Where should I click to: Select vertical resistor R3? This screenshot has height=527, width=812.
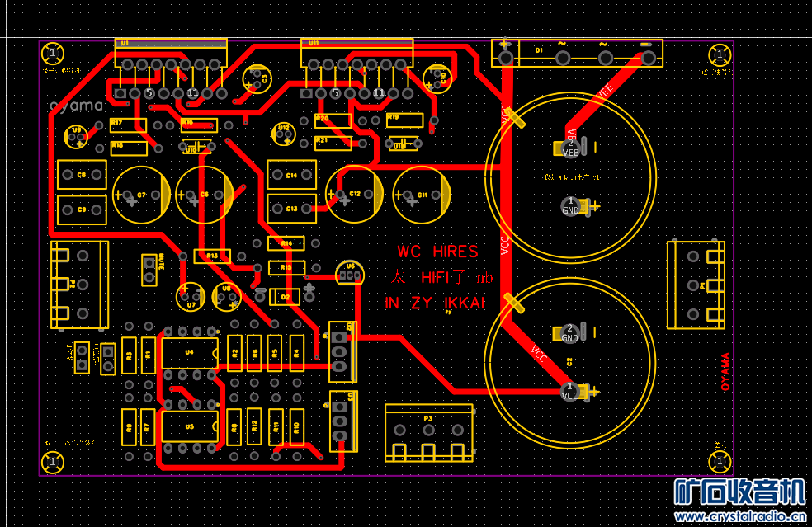(x=129, y=355)
